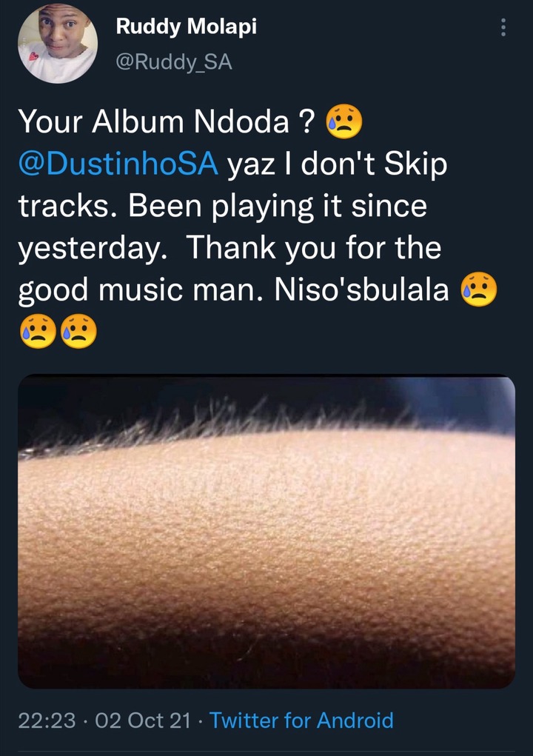
Task: Open the three-dot more options menu
Action: click(x=503, y=27)
